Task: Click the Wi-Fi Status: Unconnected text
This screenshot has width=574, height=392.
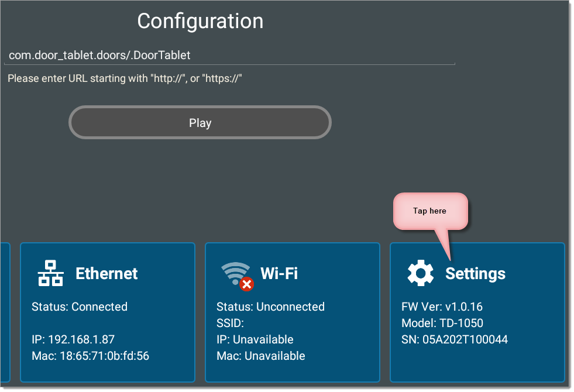Action: [x=270, y=307]
